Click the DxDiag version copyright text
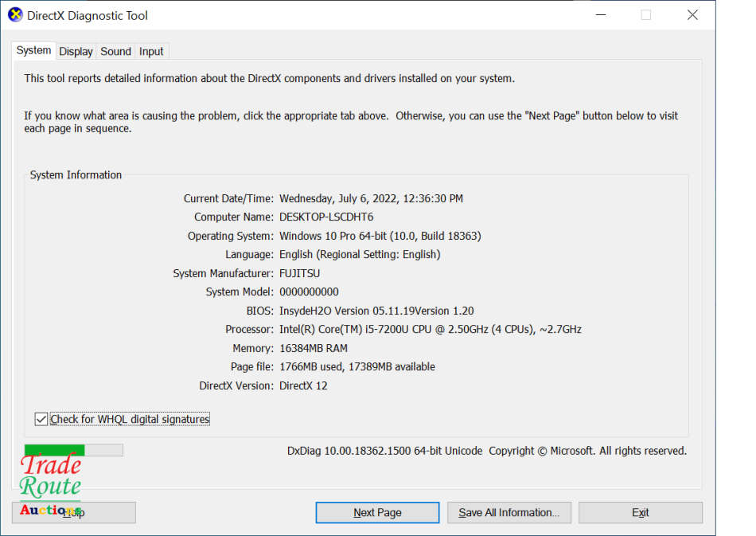 486,451
